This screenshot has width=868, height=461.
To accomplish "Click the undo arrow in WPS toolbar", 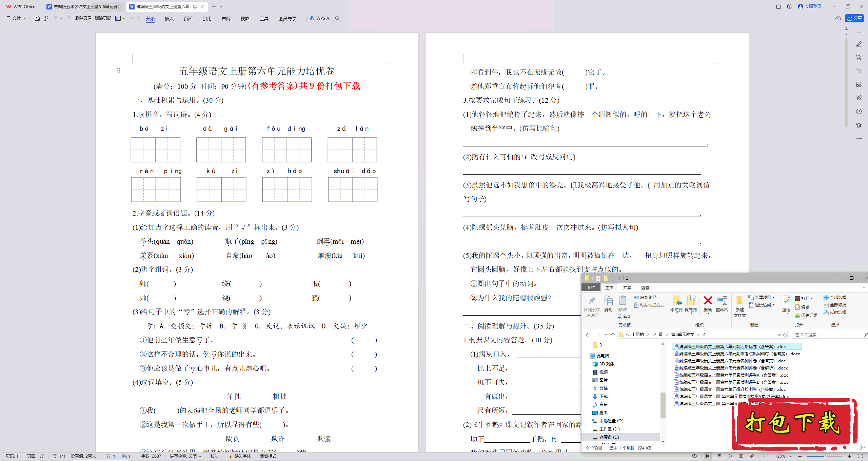I will coord(55,18).
